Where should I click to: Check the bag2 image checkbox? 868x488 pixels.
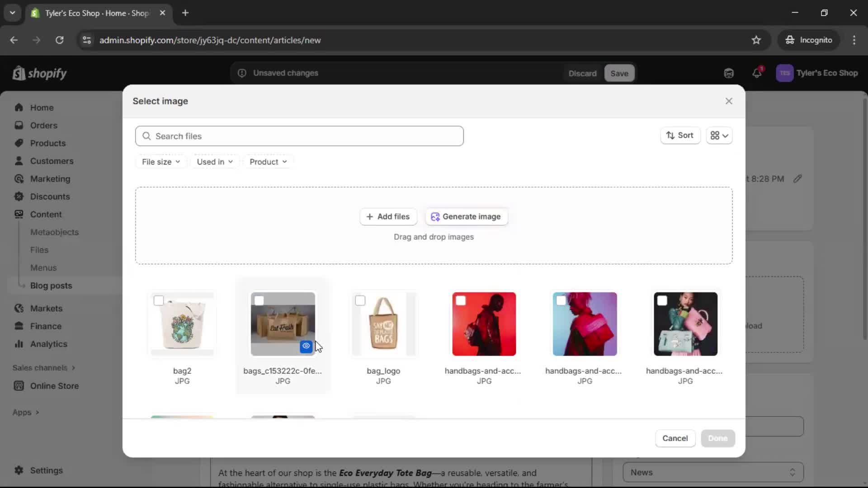tap(159, 300)
